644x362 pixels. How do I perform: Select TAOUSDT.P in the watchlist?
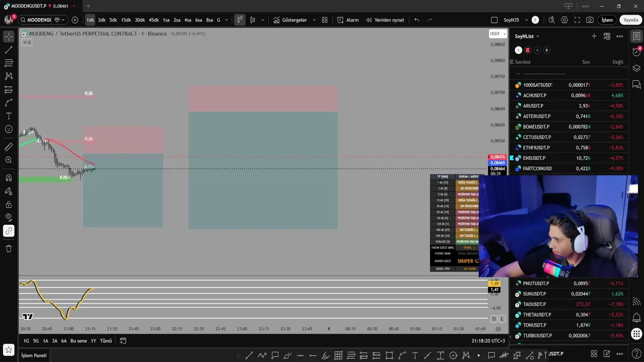(569, 304)
